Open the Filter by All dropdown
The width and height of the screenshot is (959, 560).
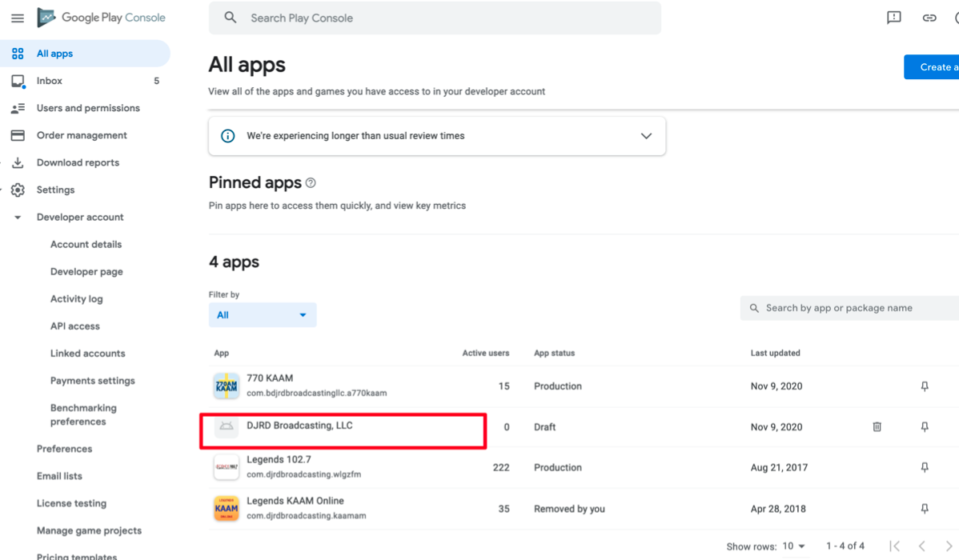coord(263,315)
